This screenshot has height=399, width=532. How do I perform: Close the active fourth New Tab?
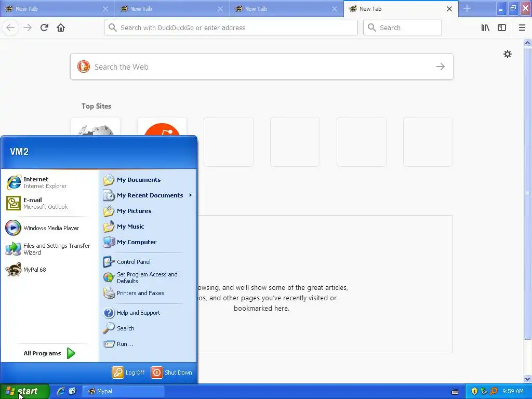pos(449,9)
